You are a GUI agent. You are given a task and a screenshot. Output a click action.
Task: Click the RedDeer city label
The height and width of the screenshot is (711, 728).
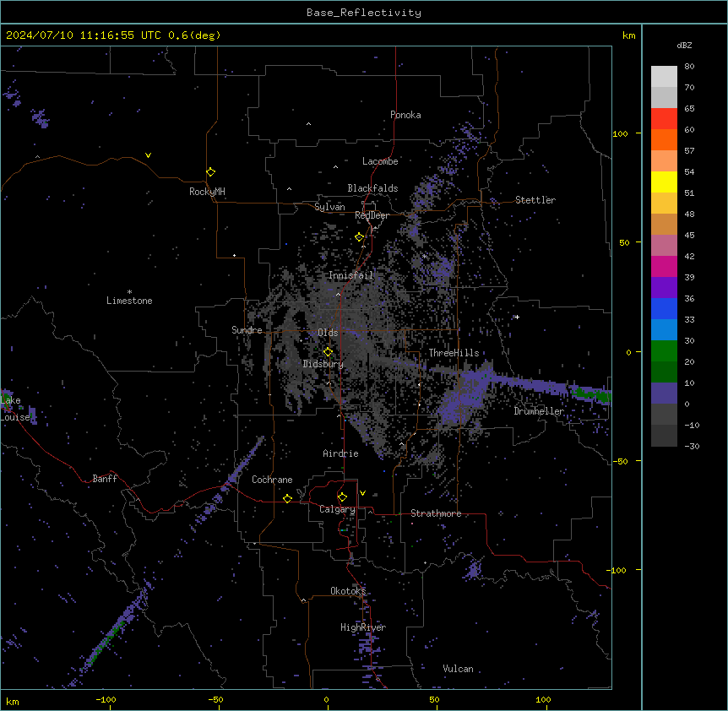372,215
